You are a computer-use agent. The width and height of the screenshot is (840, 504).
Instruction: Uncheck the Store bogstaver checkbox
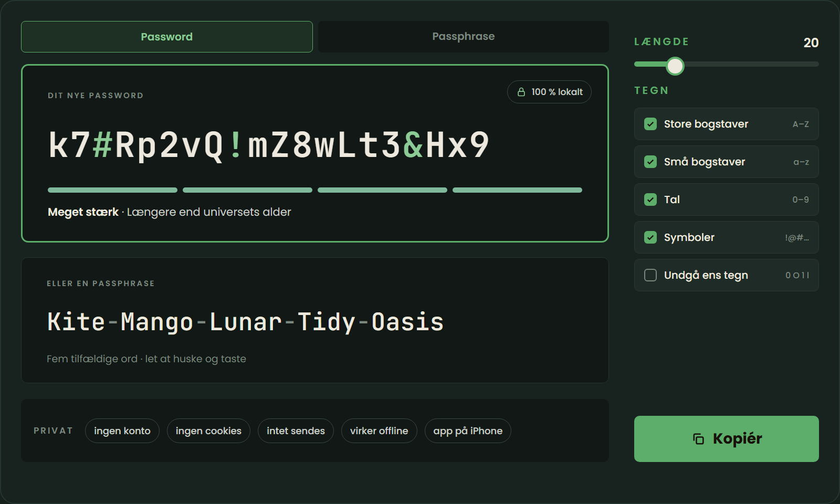point(650,124)
